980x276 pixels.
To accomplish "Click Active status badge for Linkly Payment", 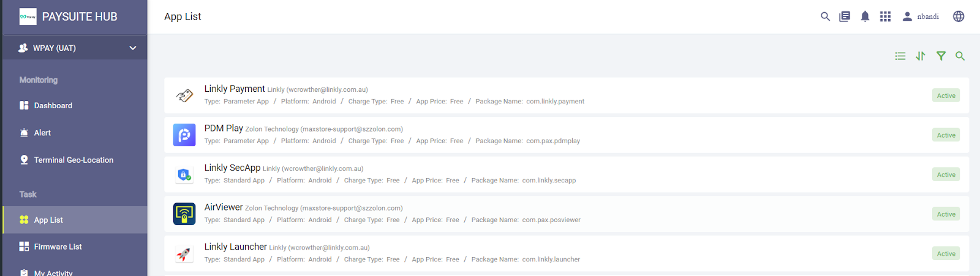I will [x=946, y=95].
